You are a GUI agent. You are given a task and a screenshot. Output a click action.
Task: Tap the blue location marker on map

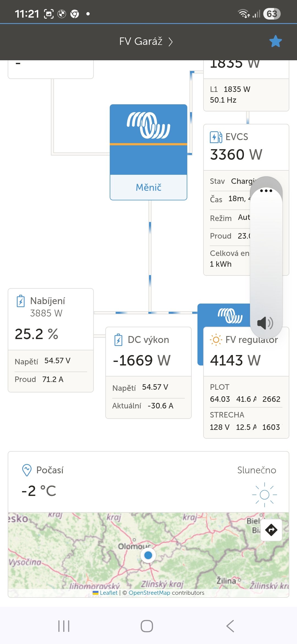[x=148, y=555]
